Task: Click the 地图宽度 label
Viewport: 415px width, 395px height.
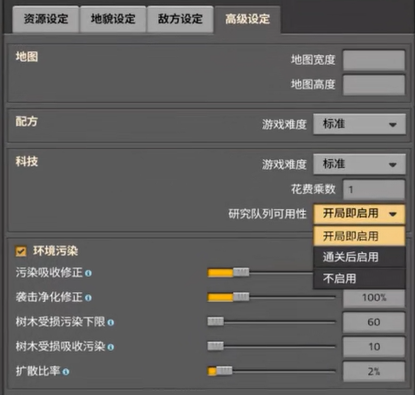Action: [313, 60]
